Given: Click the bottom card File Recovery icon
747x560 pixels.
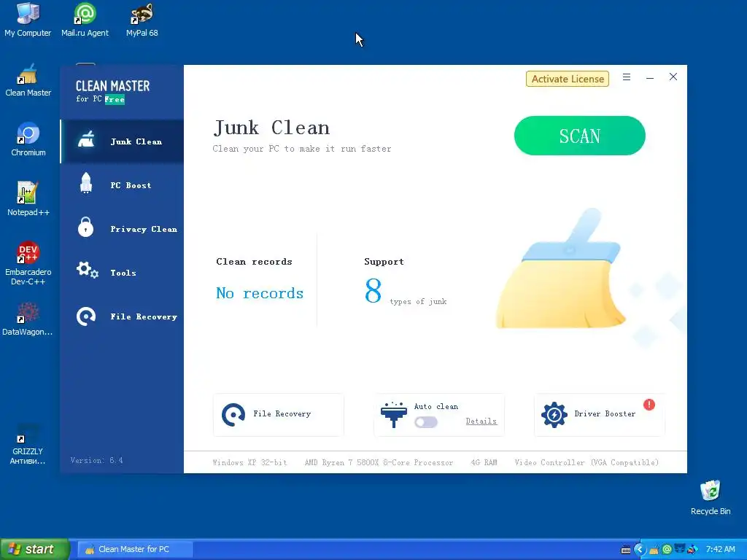Looking at the screenshot, I should (233, 415).
